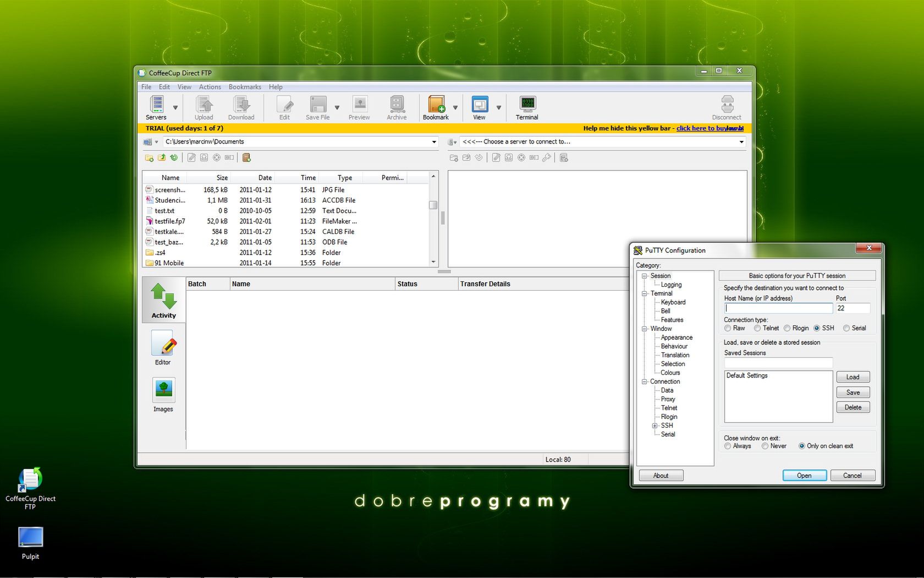Add bookmark from local pane book icon
The width and height of the screenshot is (924, 578).
pyautogui.click(x=246, y=158)
